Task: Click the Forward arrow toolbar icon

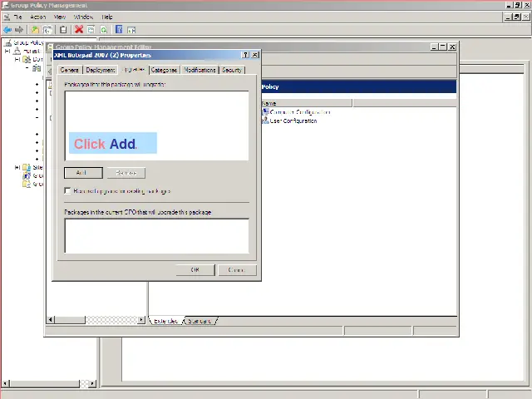Action: pos(20,30)
